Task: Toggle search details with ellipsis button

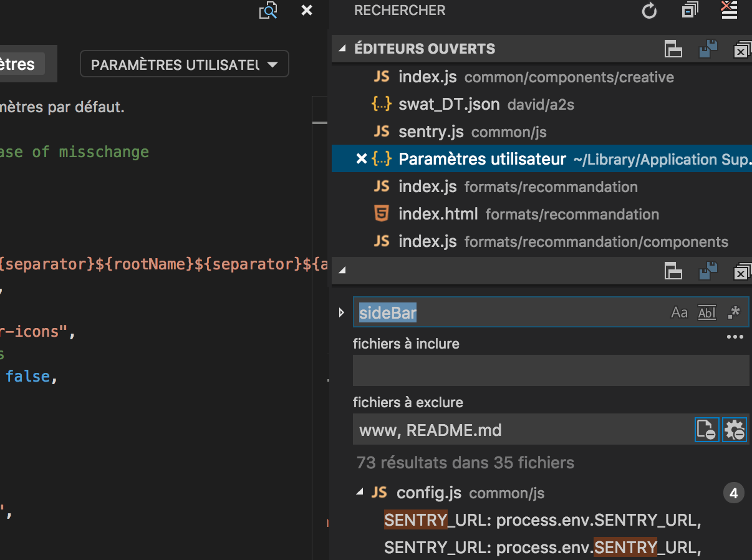Action: tap(735, 337)
